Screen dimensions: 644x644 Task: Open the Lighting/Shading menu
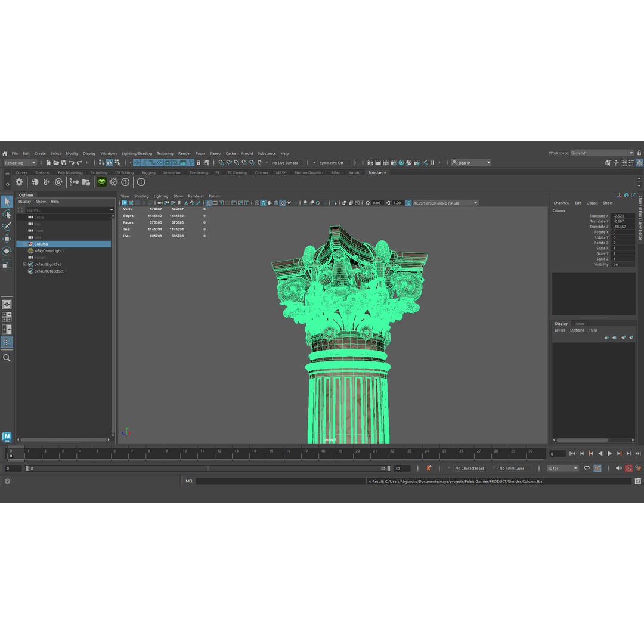tap(137, 153)
